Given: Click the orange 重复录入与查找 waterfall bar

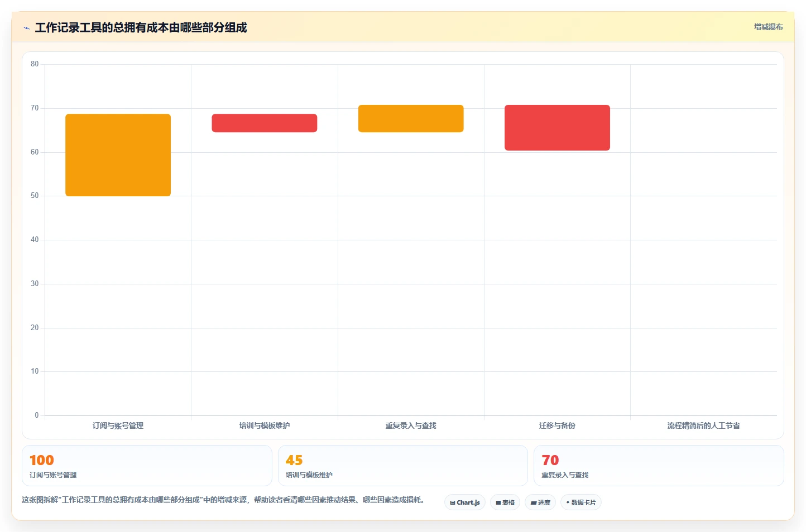Looking at the screenshot, I should click(411, 118).
